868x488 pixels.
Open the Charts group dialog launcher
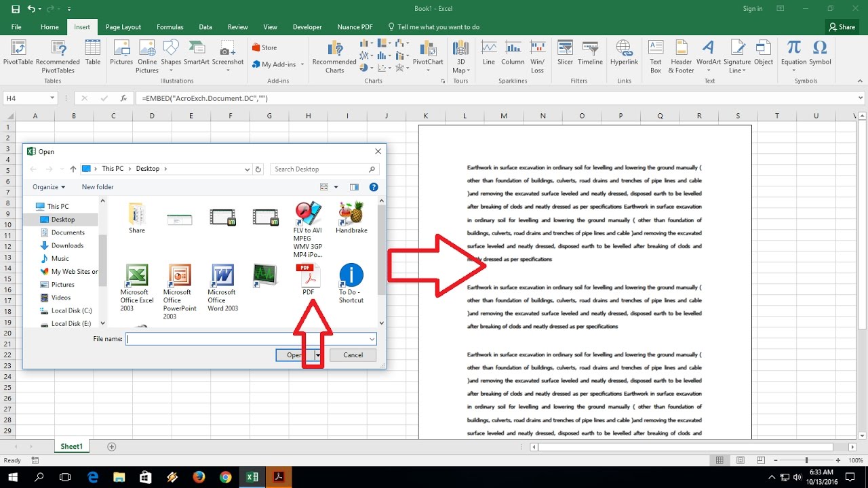(443, 81)
